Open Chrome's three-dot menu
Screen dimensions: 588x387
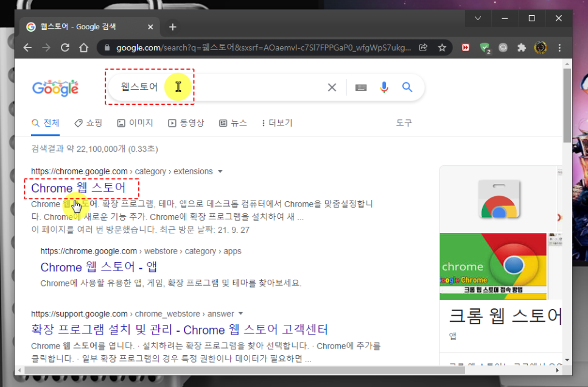[x=559, y=48]
